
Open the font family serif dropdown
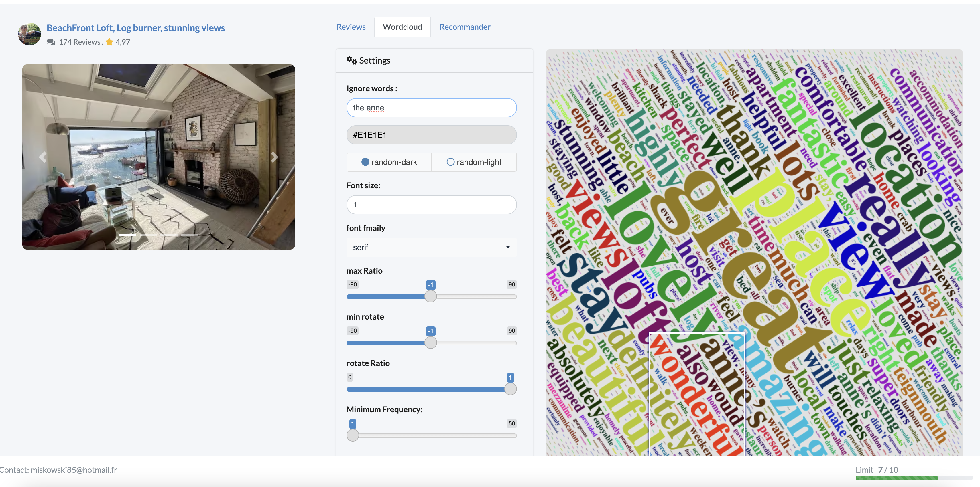(431, 248)
